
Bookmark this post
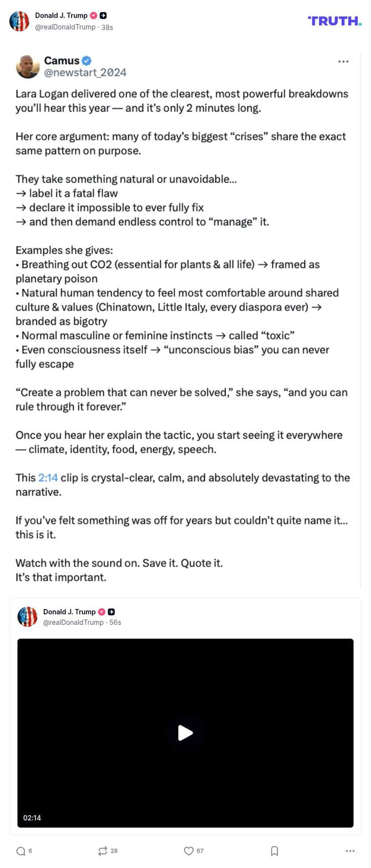[x=274, y=851]
